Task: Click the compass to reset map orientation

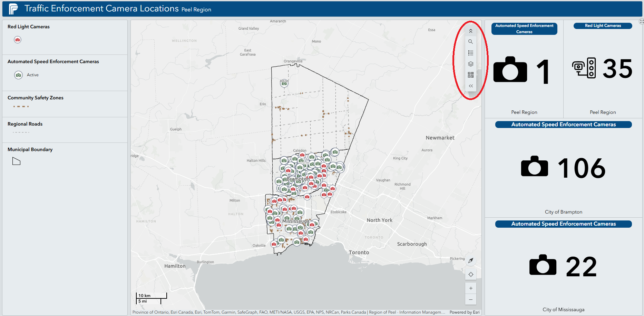Action: point(471,260)
